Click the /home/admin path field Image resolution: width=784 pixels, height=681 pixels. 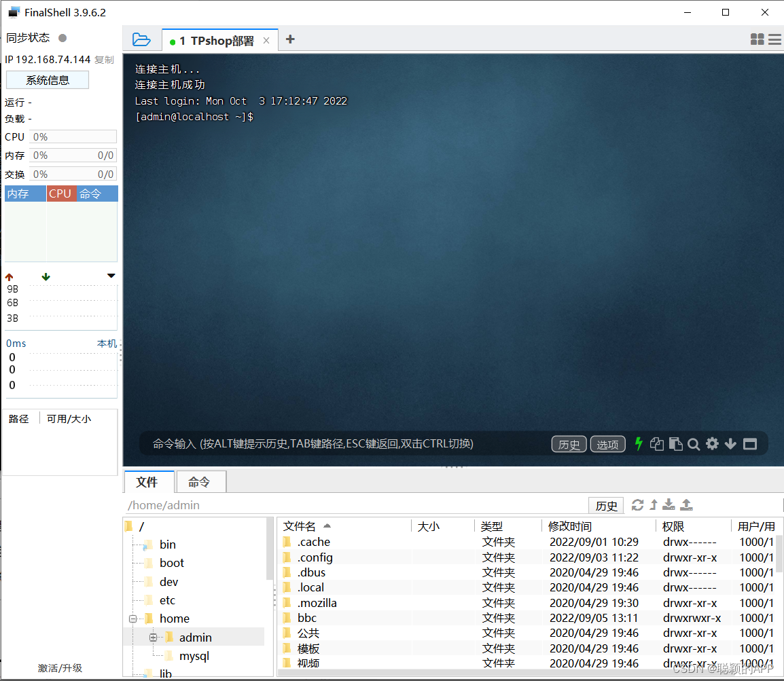[355, 505]
